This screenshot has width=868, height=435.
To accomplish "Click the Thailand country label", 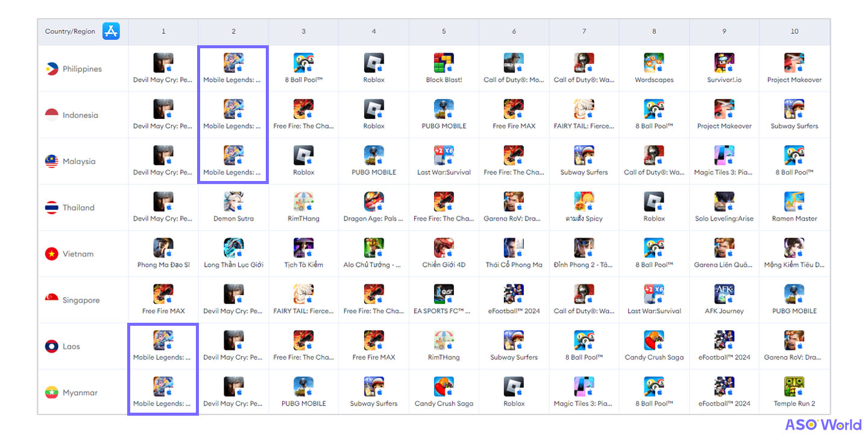I will (x=78, y=208).
